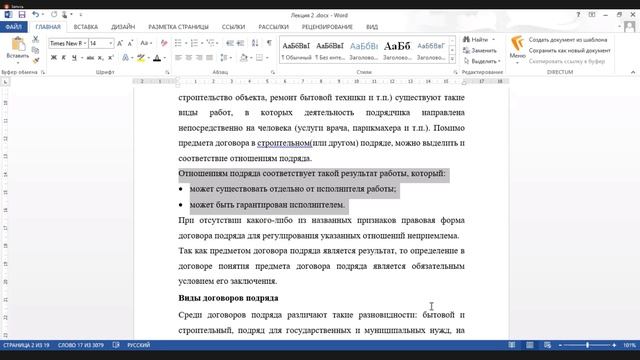The width and height of the screenshot is (640, 360).
Task: Apply text effects (outlined A) icon
Action: pos(126,58)
